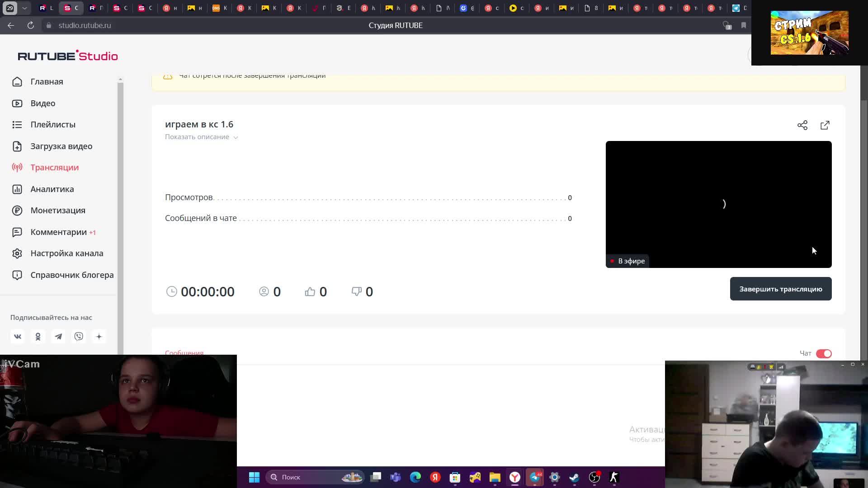Click the VK social network icon
This screenshot has width=868, height=488.
pyautogui.click(x=18, y=336)
